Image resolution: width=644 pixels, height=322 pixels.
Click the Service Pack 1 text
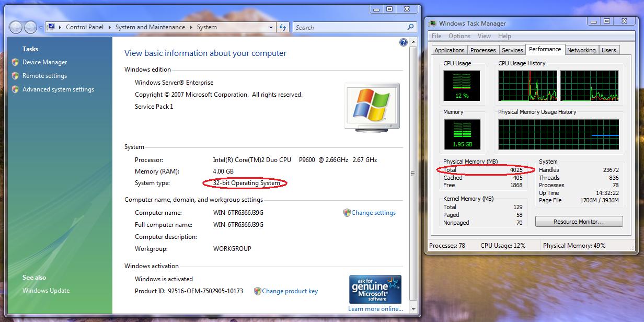154,107
